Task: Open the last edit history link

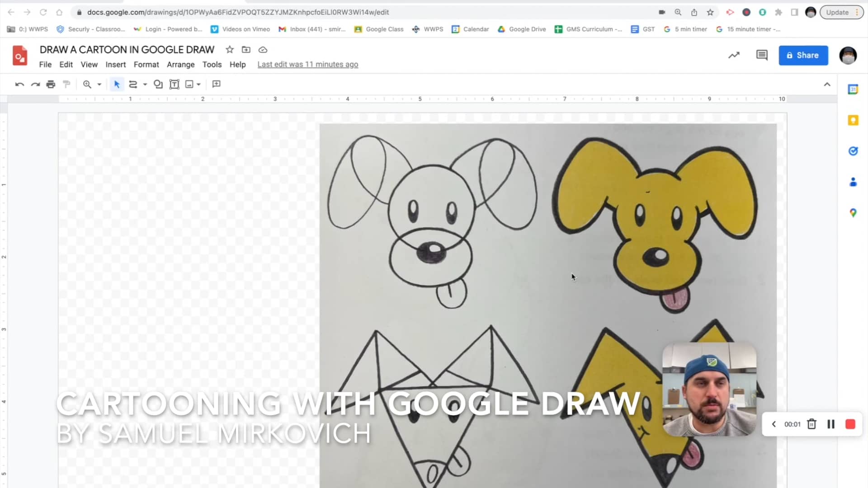Action: [x=307, y=64]
